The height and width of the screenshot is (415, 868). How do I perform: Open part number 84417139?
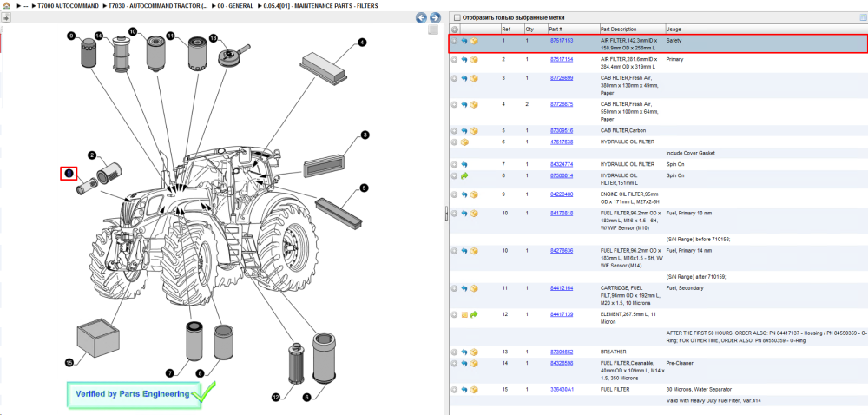[562, 314]
